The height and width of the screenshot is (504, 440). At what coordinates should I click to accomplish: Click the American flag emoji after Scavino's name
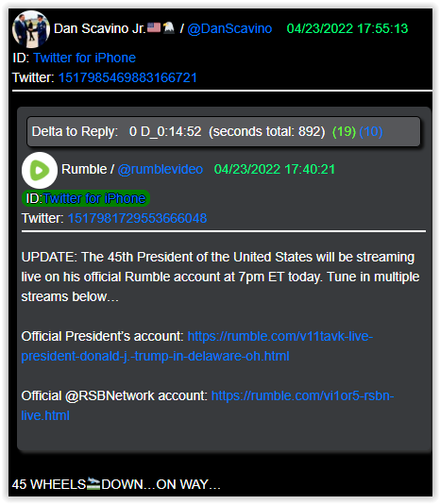[154, 27]
